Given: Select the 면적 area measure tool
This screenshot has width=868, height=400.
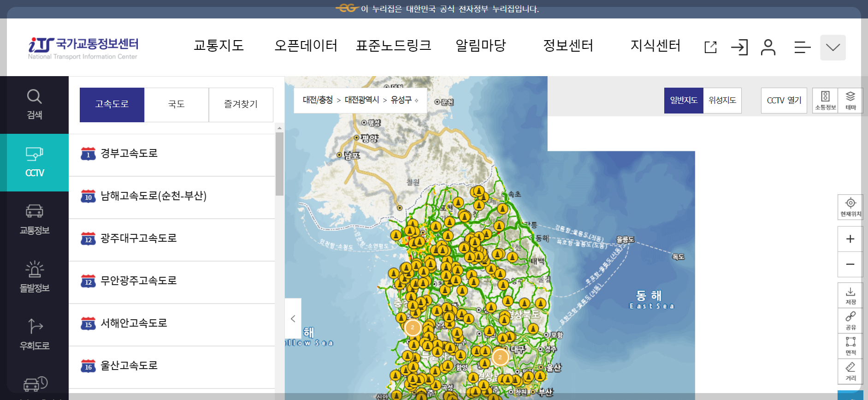Looking at the screenshot, I should coord(850,346).
